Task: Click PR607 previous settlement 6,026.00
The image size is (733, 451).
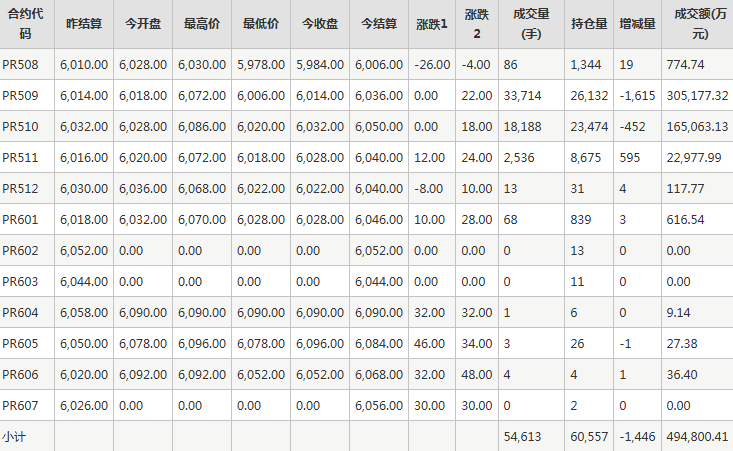Action: point(84,405)
